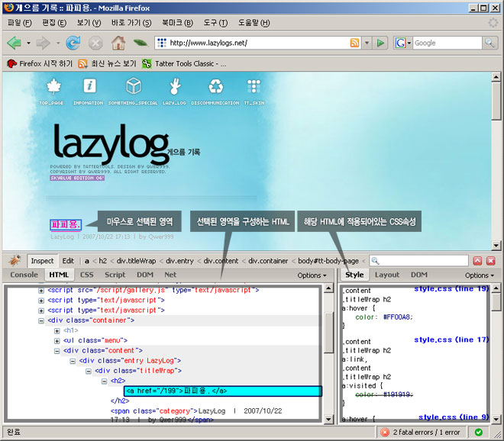Image resolution: width=504 pixels, height=441 pixels.
Task: Click the 파피용. post title link
Action: pyautogui.click(x=66, y=224)
